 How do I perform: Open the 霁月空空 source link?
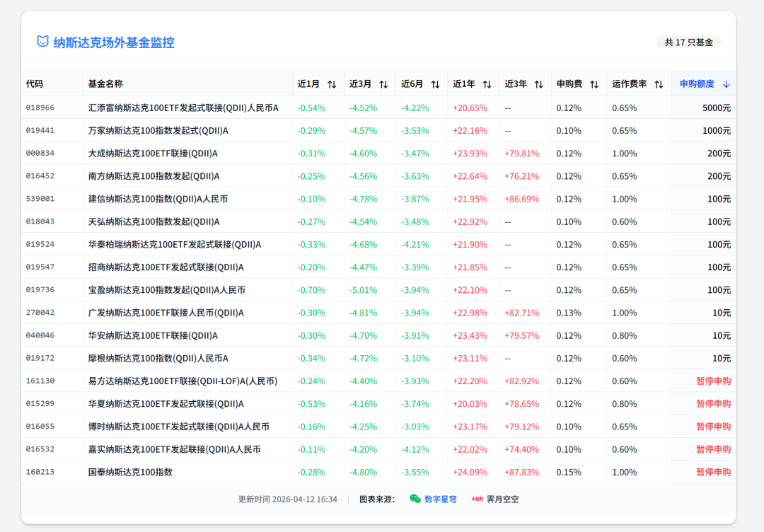tap(502, 499)
